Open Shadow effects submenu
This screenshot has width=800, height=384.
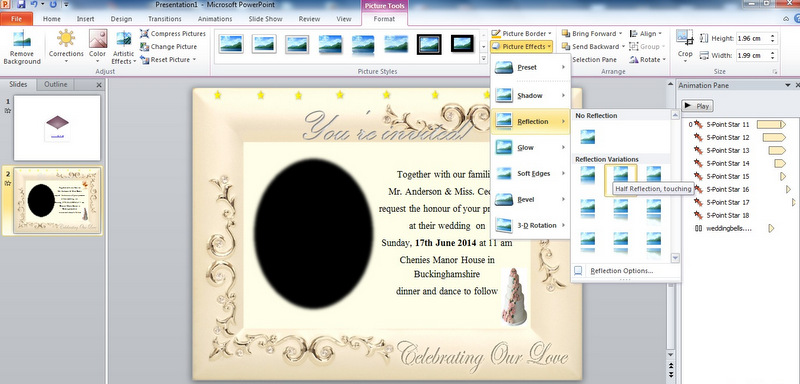[x=530, y=95]
